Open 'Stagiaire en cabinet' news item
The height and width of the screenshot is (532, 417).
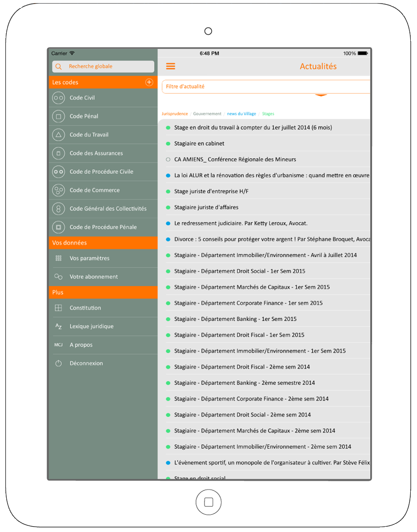264,143
